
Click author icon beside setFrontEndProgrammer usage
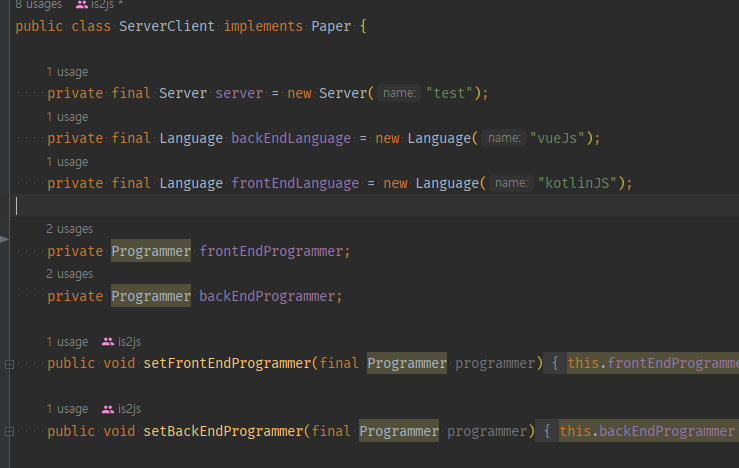pyautogui.click(x=108, y=342)
